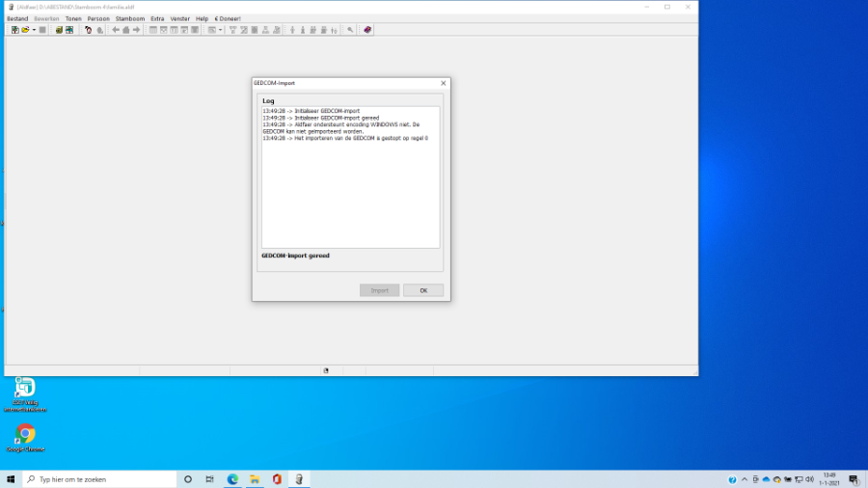The width and height of the screenshot is (868, 488).
Task: Open the Bestand menu
Action: click(x=17, y=18)
